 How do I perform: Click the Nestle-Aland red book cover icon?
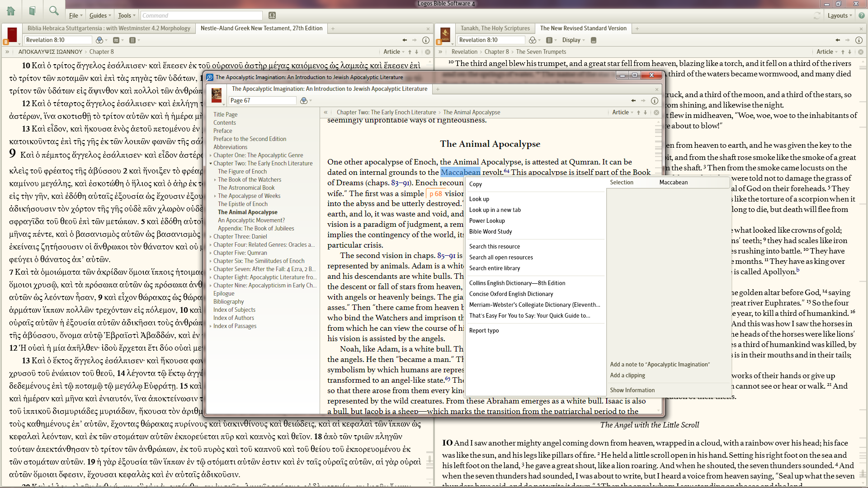click(12, 35)
